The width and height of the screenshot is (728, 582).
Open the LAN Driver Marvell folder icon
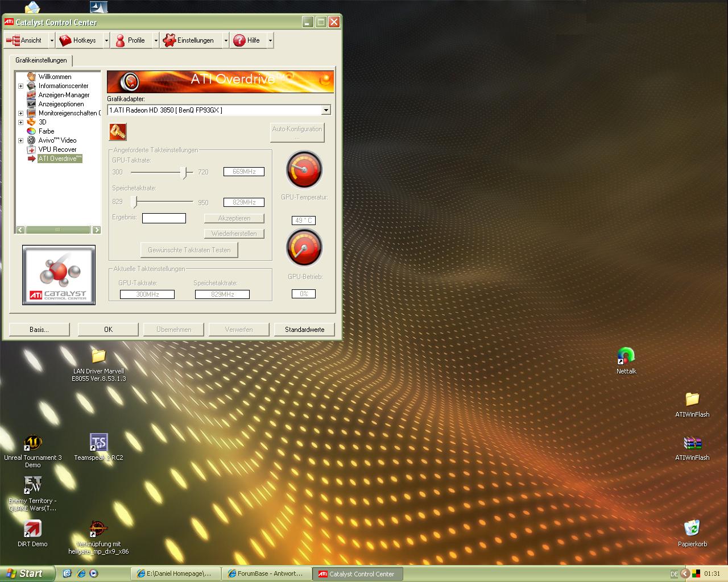pyautogui.click(x=98, y=356)
